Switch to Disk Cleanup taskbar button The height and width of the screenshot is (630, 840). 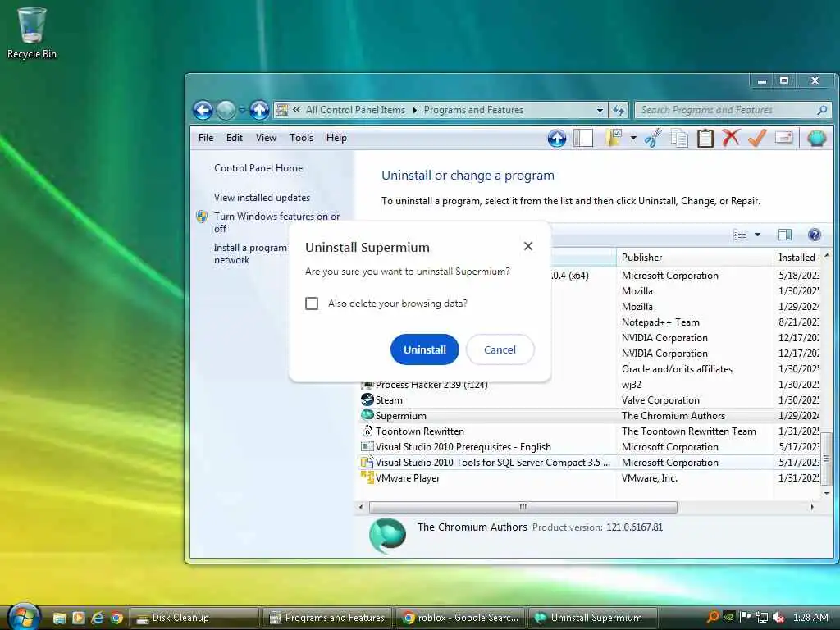pyautogui.click(x=195, y=618)
